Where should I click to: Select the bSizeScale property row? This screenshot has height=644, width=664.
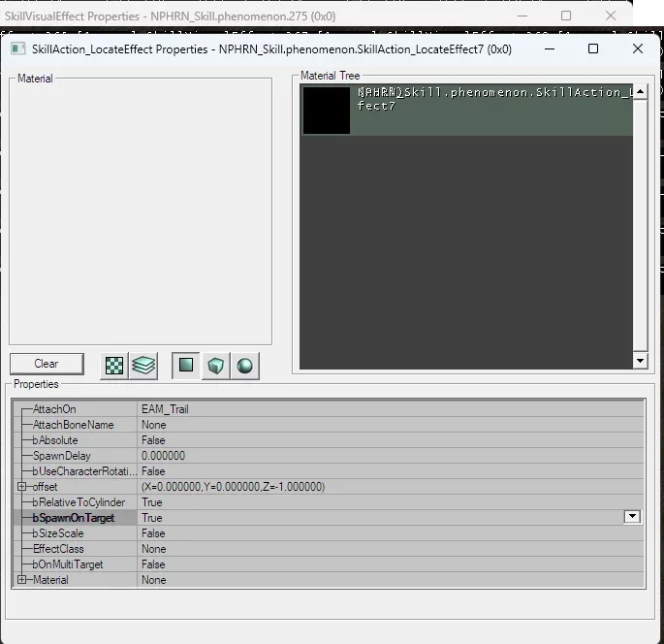tap(329, 533)
